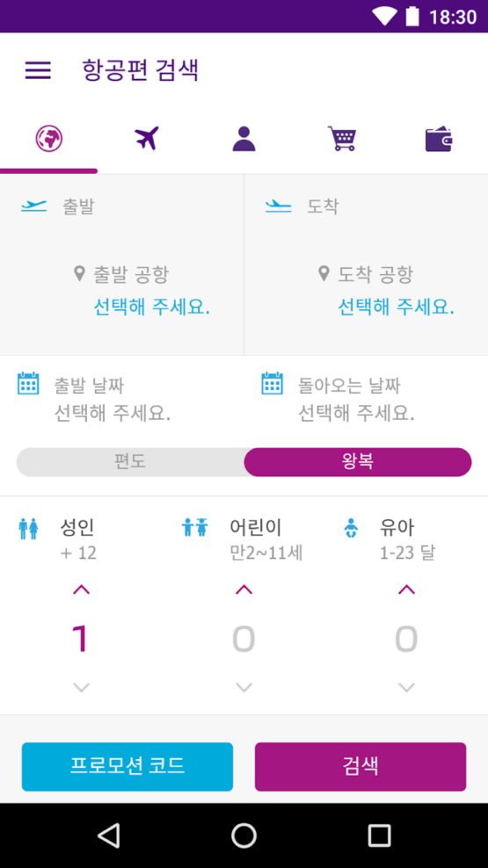The height and width of the screenshot is (868, 488).
Task: Choose departure airport 선택해 주세요 link
Action: (152, 307)
